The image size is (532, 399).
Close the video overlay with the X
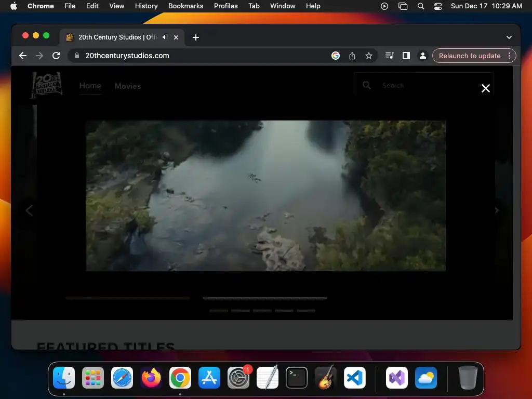(x=486, y=88)
